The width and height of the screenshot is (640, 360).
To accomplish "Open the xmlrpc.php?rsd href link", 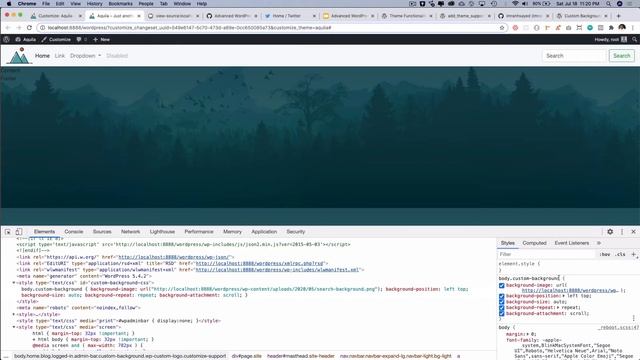I will [x=260, y=263].
